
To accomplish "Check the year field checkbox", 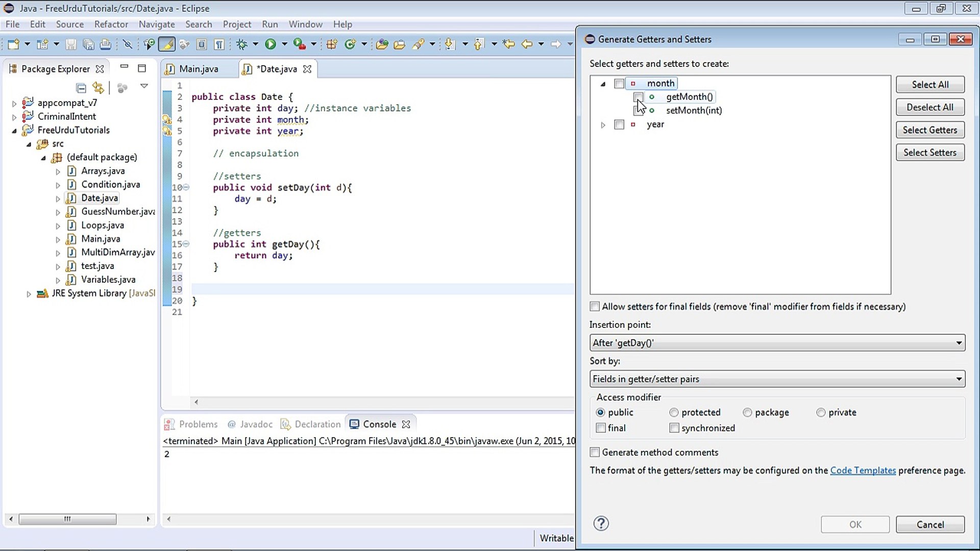I will tap(619, 124).
